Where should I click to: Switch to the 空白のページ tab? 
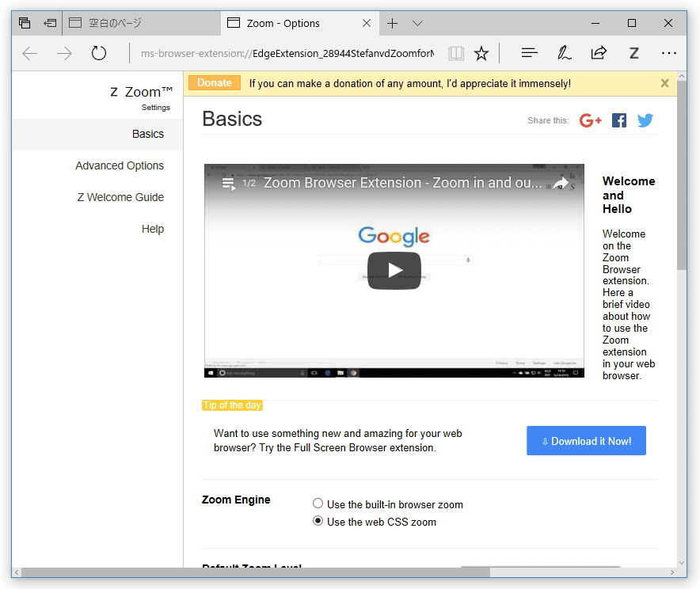(141, 23)
